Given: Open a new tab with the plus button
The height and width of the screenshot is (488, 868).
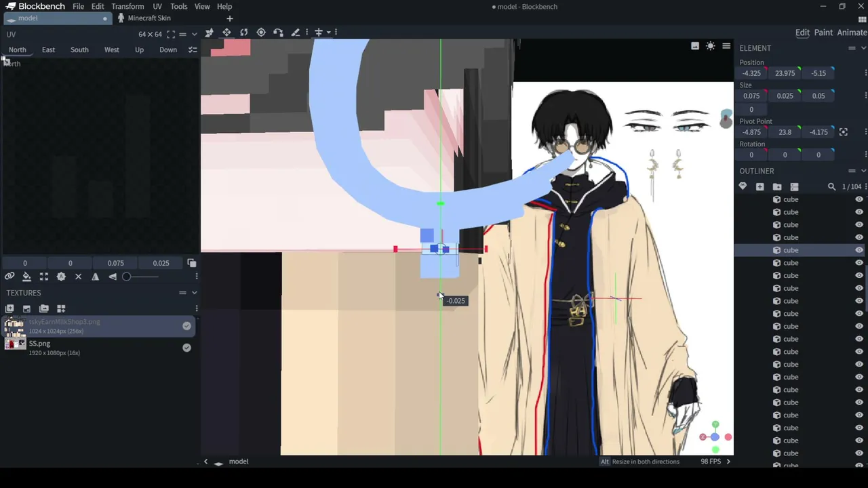Looking at the screenshot, I should pyautogui.click(x=229, y=18).
